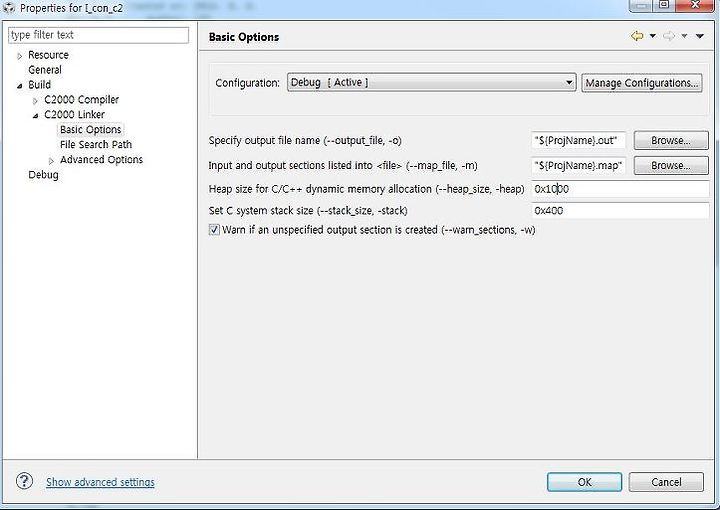Click the "Set C system stack size" label
The width and height of the screenshot is (720, 510).
pyautogui.click(x=308, y=211)
